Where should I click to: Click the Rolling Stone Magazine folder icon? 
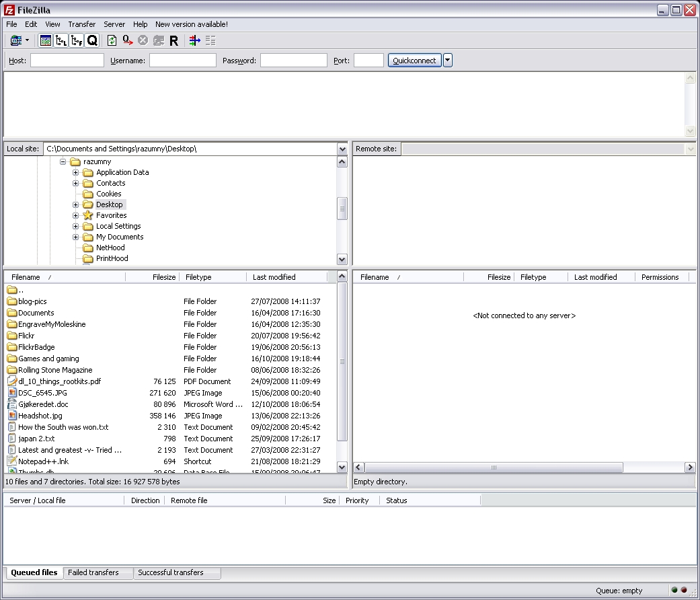[x=12, y=370]
